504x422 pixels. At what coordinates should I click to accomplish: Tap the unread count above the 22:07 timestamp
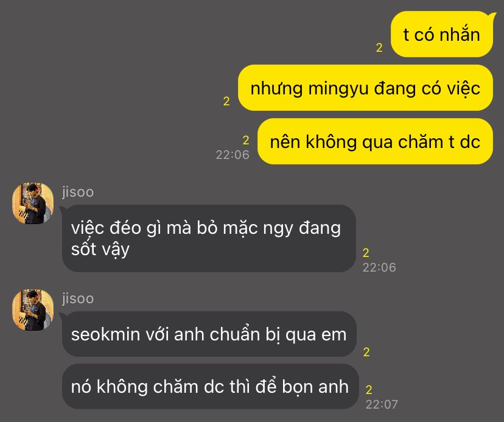tap(369, 390)
